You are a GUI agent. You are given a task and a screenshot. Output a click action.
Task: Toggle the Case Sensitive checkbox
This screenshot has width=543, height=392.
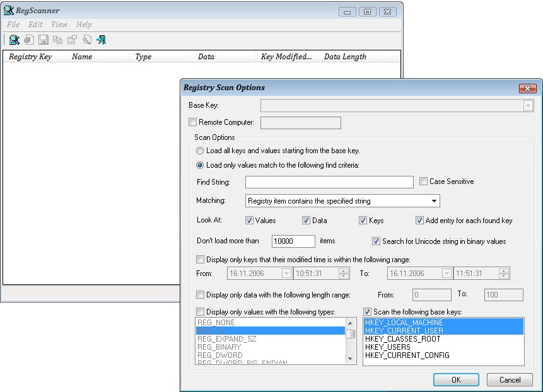tap(423, 182)
